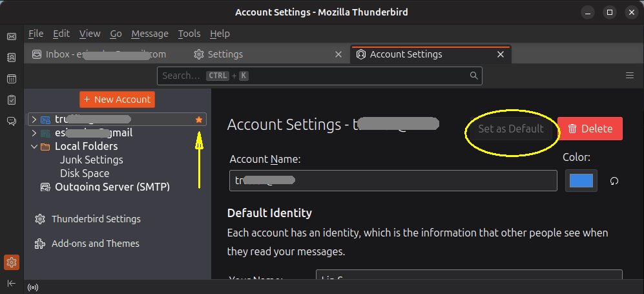
Task: Reset account color to default
Action: 614,181
